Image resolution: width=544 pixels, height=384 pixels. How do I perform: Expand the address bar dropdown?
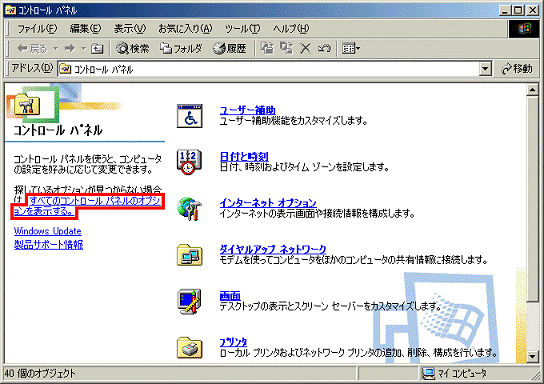[485, 69]
